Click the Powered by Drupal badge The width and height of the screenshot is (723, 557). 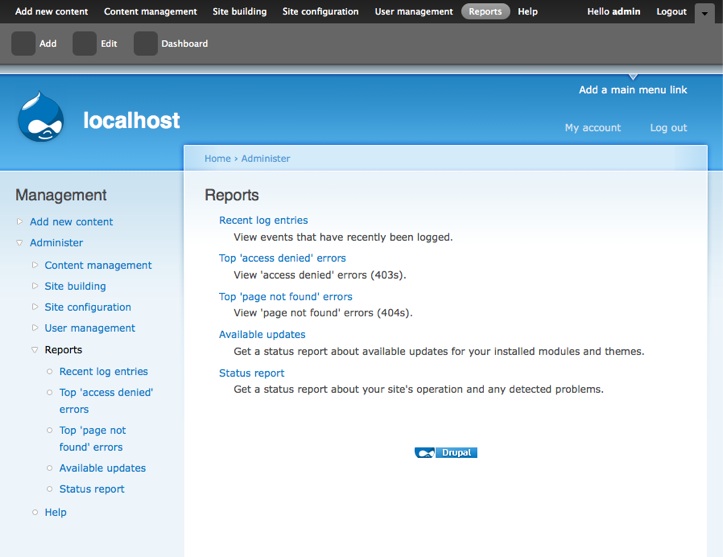pyautogui.click(x=446, y=452)
